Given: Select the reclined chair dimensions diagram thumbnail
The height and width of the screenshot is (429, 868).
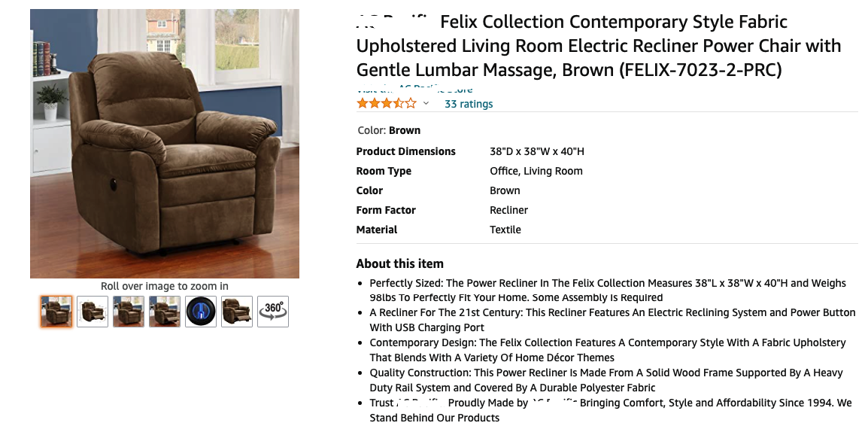Looking at the screenshot, I should (x=93, y=311).
